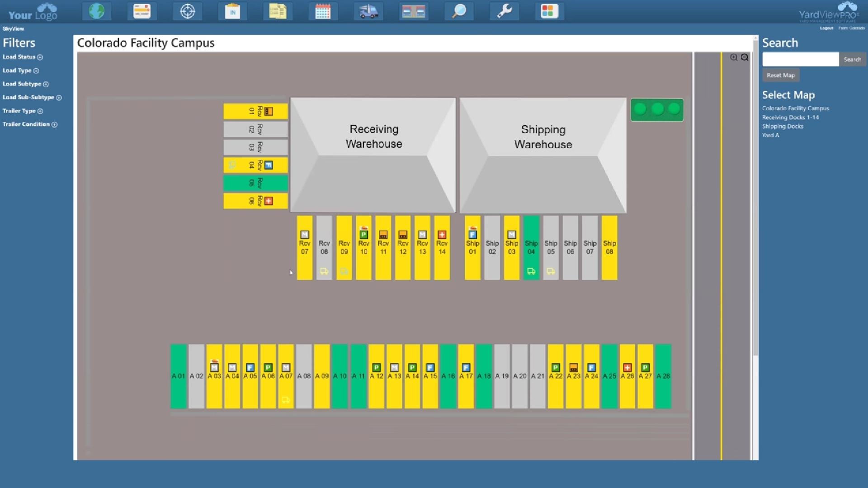Click the globe map view icon
The height and width of the screenshot is (488, 868).
(97, 11)
